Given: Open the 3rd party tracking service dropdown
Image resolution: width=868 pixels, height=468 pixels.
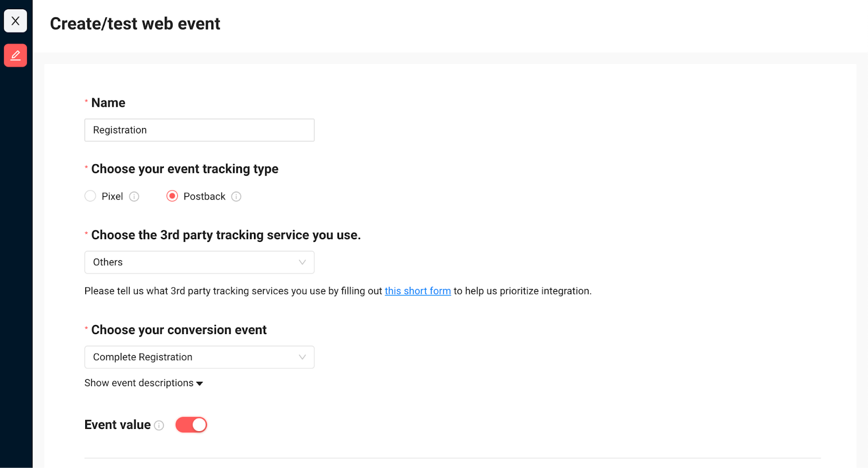Looking at the screenshot, I should pyautogui.click(x=199, y=262).
